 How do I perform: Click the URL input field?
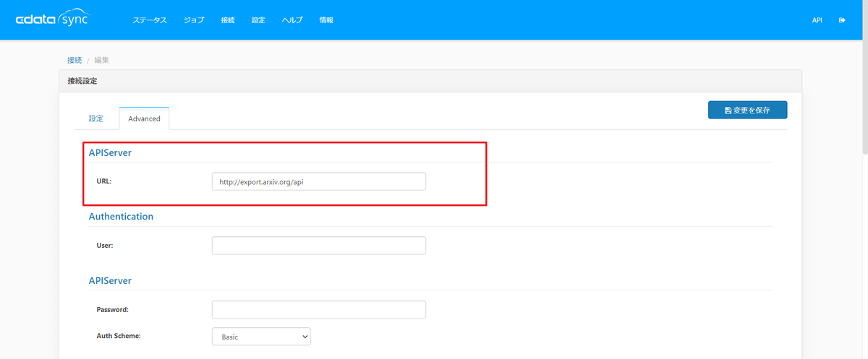pos(319,181)
